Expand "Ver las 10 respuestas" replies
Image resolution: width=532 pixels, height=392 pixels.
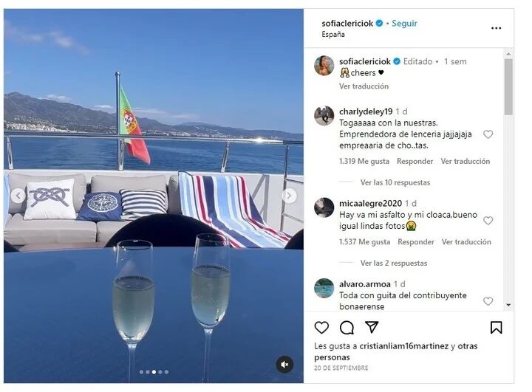395,182
